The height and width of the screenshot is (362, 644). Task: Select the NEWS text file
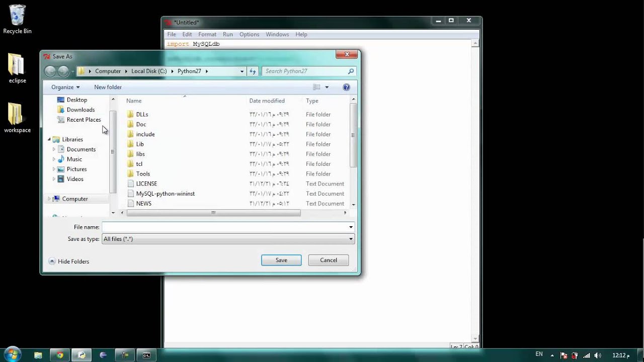[143, 204]
